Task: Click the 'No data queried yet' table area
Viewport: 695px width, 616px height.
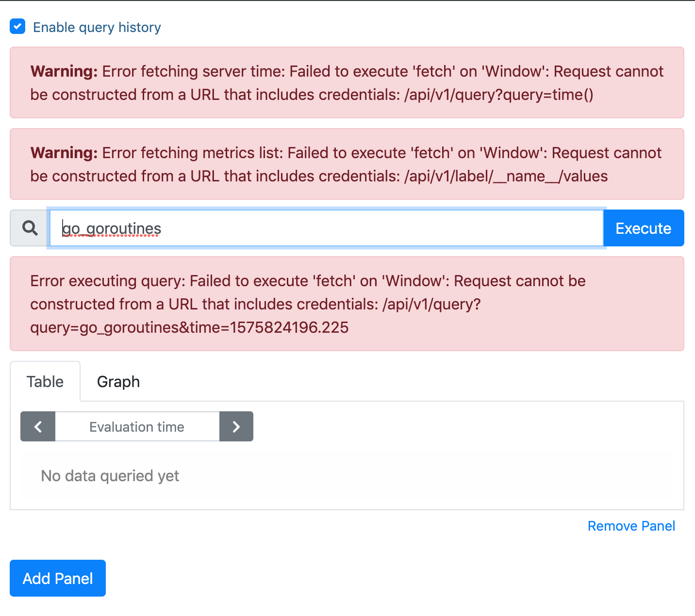Action: [x=110, y=475]
